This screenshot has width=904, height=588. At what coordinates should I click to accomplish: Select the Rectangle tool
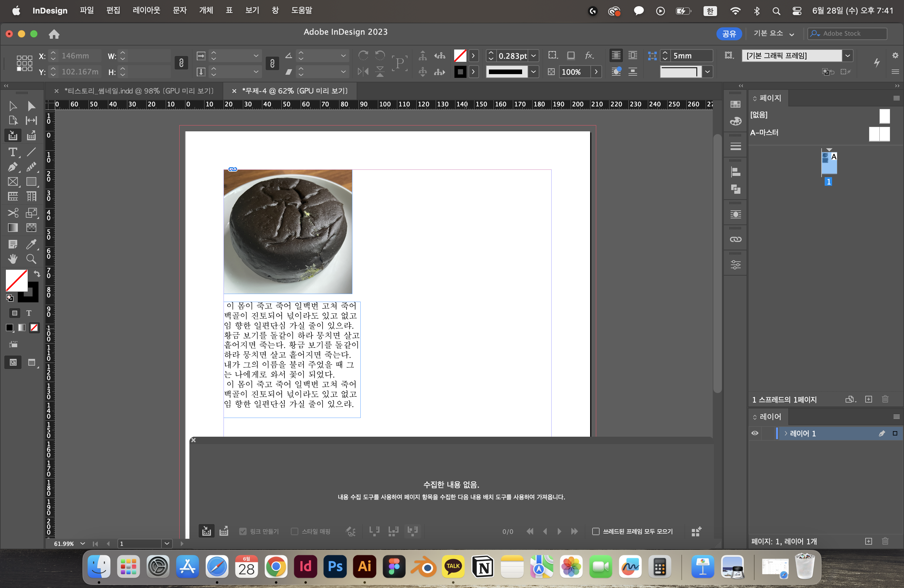[32, 181]
